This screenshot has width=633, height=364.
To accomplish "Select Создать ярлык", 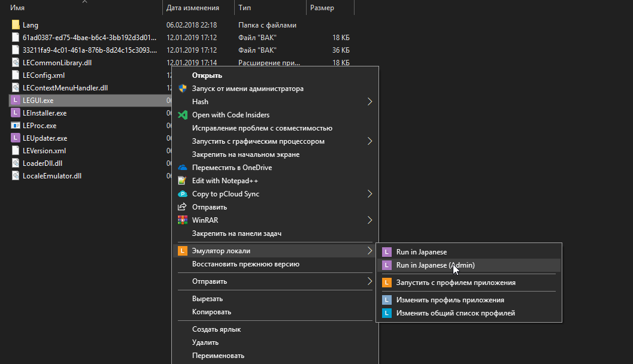I will click(216, 329).
